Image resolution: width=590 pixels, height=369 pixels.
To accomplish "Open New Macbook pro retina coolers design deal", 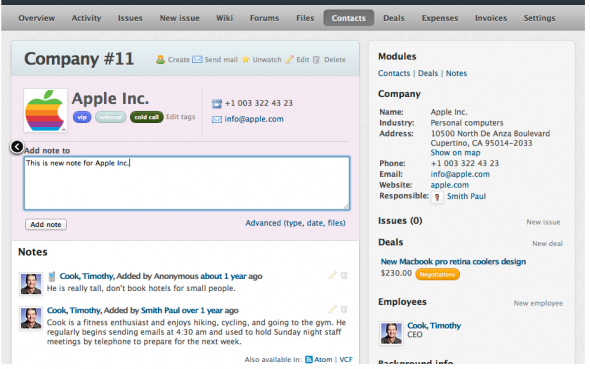I will point(453,261).
